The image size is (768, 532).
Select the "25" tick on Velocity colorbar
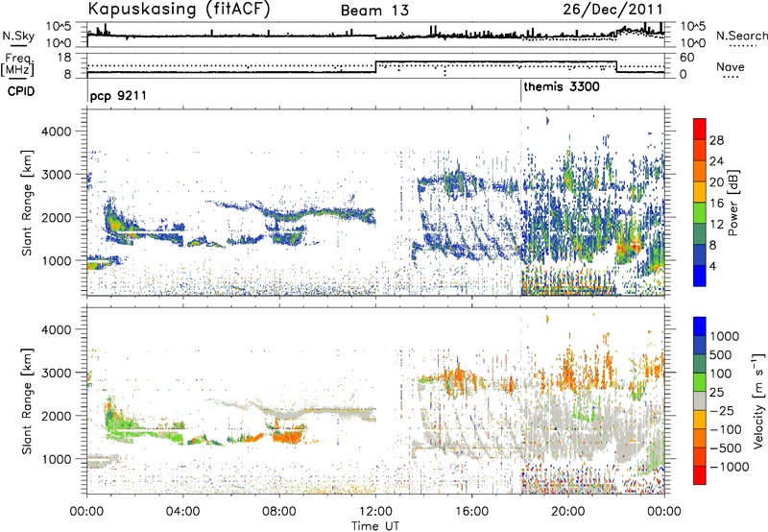click(716, 393)
